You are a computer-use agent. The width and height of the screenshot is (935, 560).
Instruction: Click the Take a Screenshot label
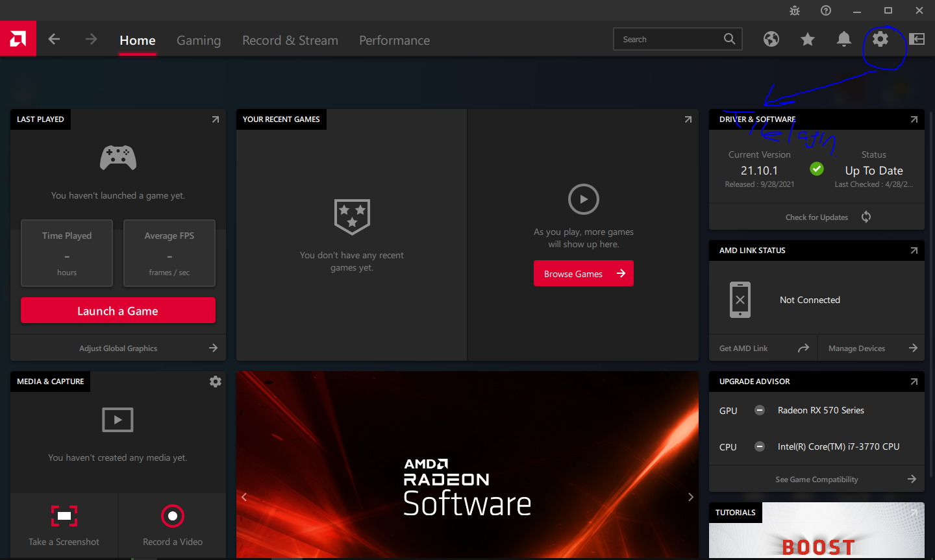[64, 542]
